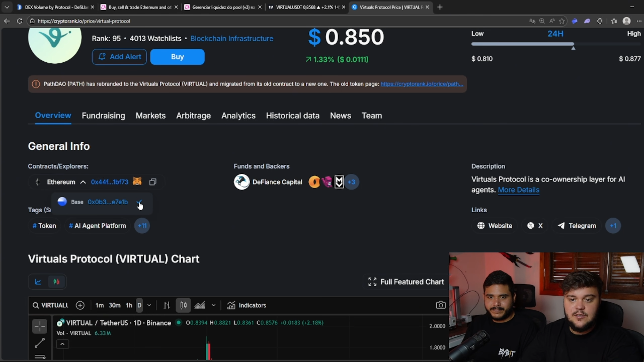644x362 pixels.
Task: Open the browser profile avatar
Action: tap(626, 21)
